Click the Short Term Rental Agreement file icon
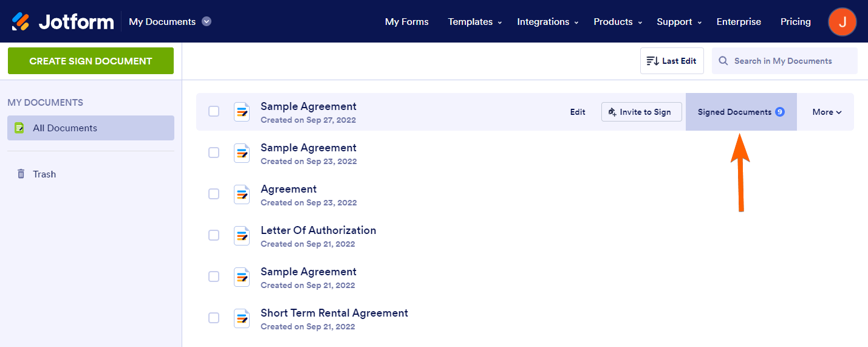Viewport: 868px width, 347px height. point(242,318)
